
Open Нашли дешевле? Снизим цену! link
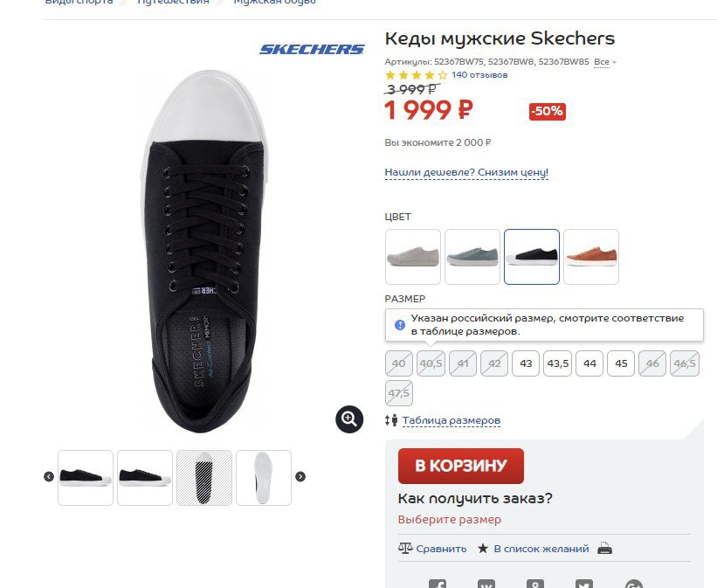pos(466,172)
